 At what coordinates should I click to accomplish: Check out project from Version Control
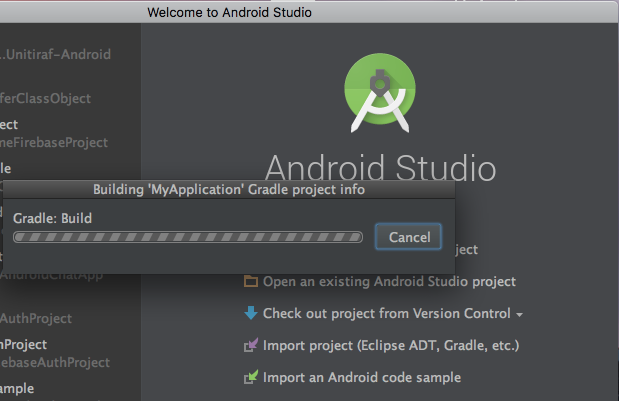[387, 313]
